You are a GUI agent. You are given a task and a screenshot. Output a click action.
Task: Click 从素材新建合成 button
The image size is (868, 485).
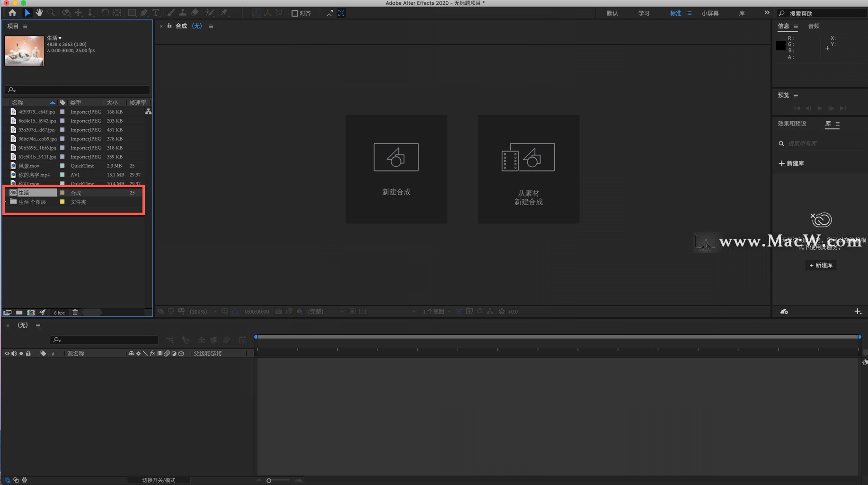(528, 169)
